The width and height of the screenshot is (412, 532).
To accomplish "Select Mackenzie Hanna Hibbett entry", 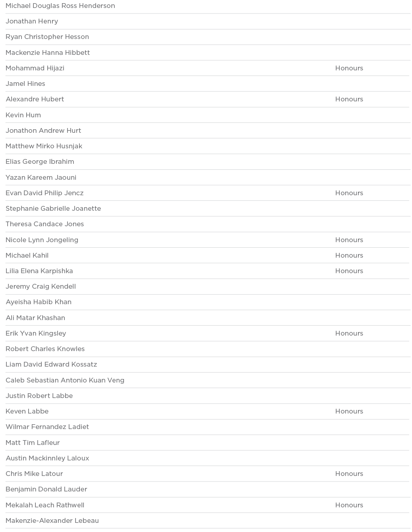I will (48, 52).
